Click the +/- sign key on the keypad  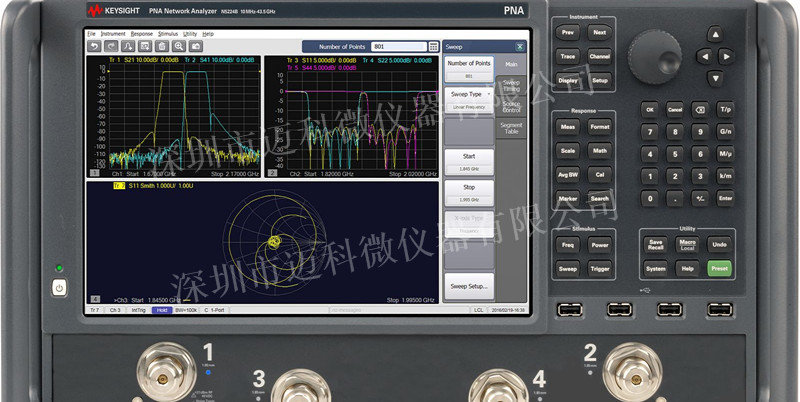pos(700,198)
